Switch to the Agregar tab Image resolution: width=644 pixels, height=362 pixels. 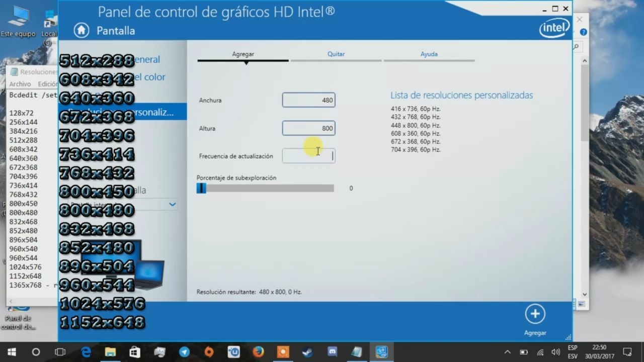243,54
